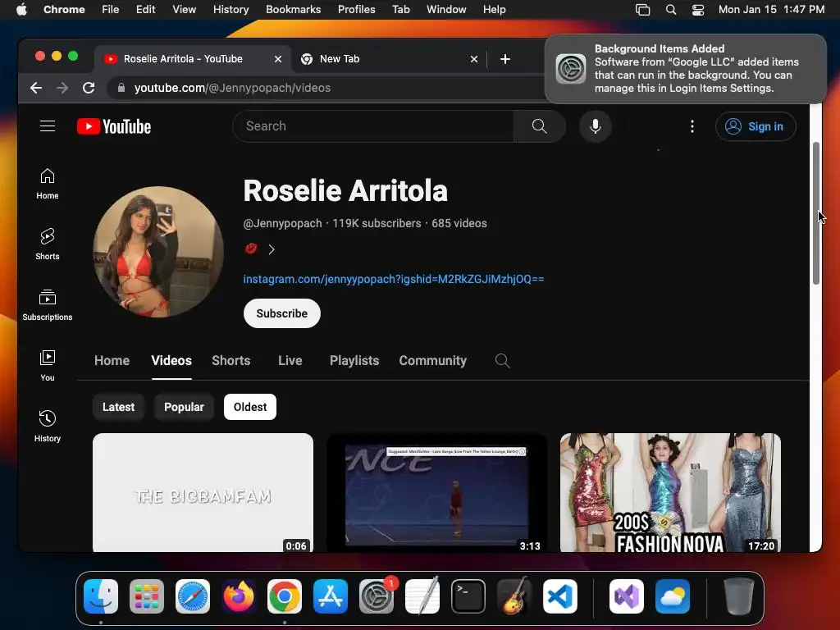
Task: Launch Firefox from the dock
Action: tap(239, 596)
